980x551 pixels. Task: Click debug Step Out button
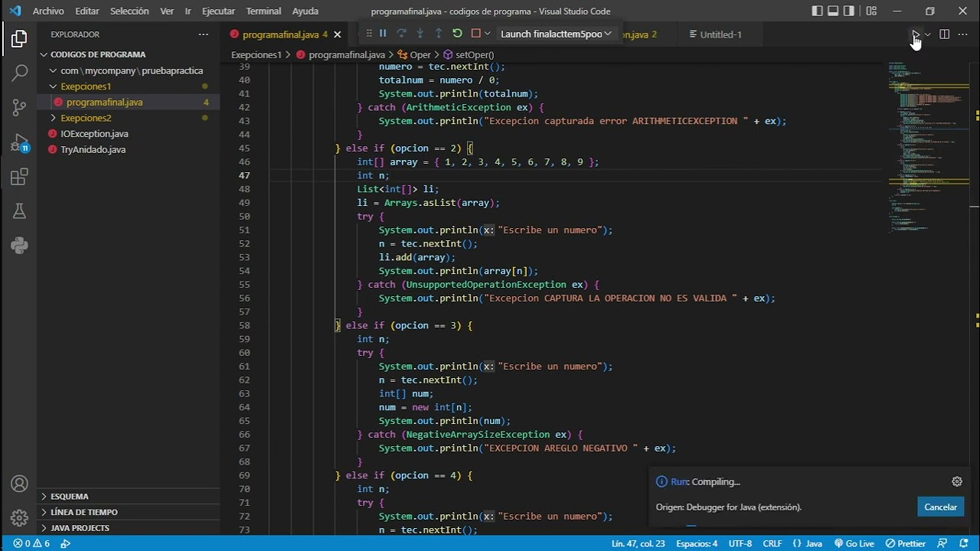pos(439,34)
